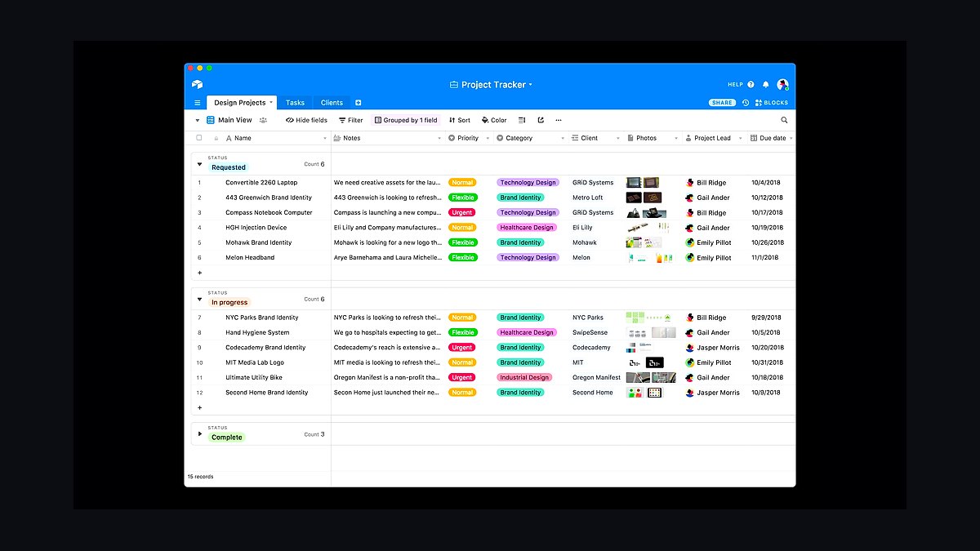Select the Design Projects tab
980x551 pixels.
[243, 103]
